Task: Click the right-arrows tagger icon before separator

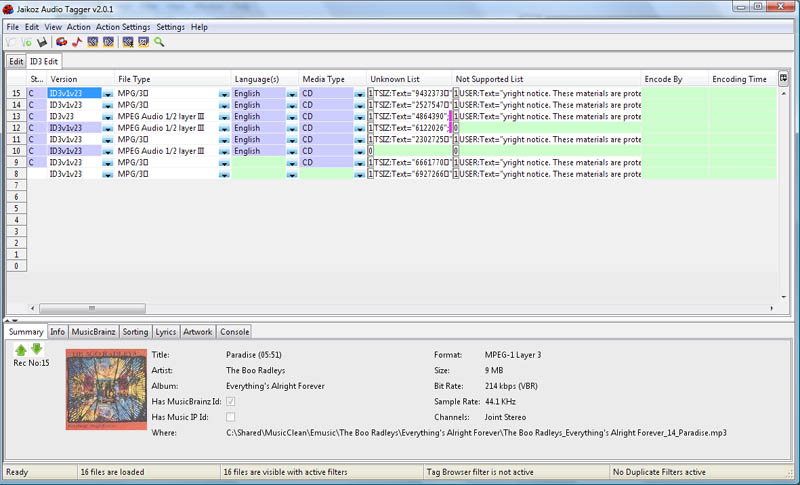Action: (108, 42)
